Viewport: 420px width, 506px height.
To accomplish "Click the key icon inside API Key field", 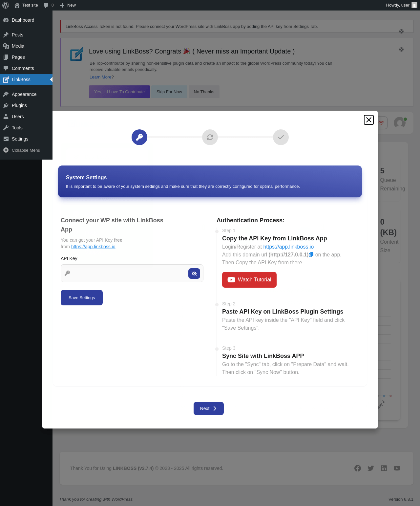I will (x=67, y=273).
